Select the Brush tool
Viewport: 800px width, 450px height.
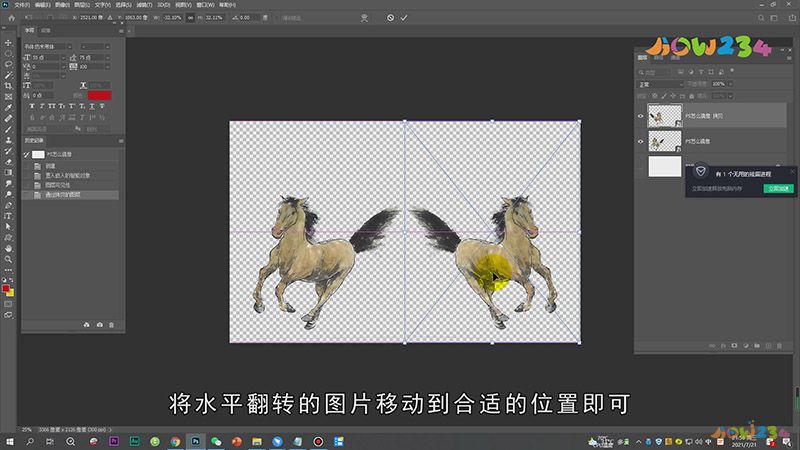pos(8,129)
